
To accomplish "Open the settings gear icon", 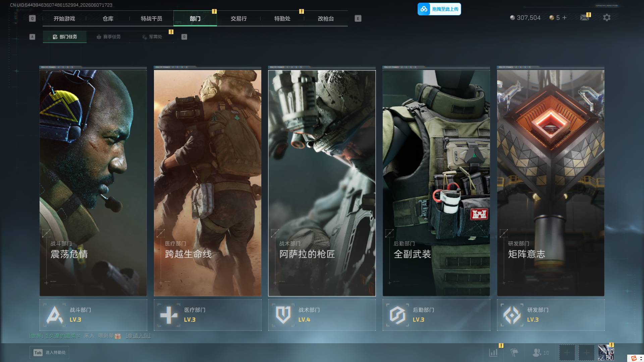I will click(606, 17).
